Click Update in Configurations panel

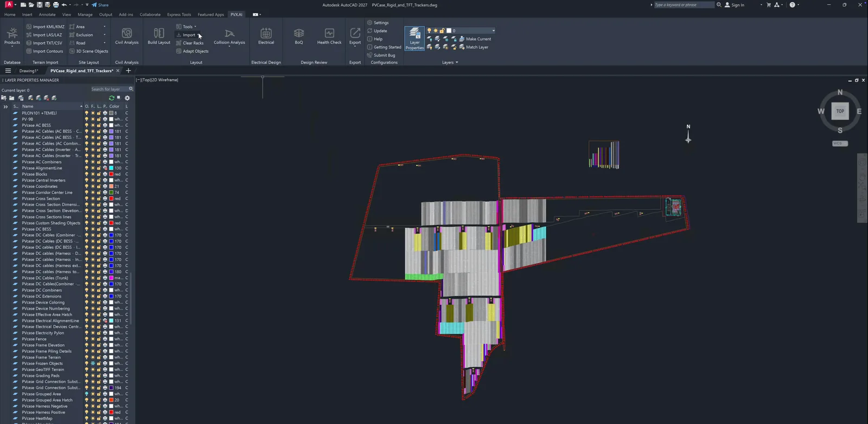[x=377, y=31]
